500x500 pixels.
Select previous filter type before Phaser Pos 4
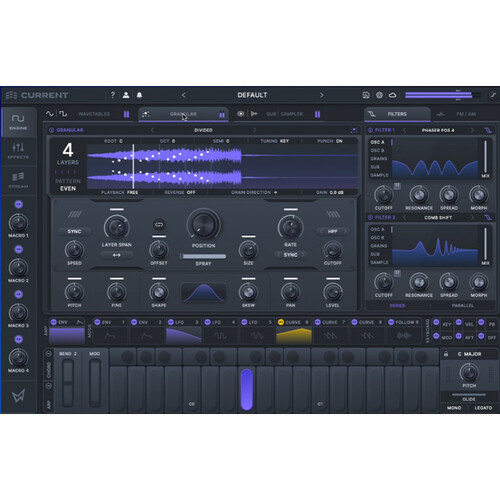[x=404, y=130]
